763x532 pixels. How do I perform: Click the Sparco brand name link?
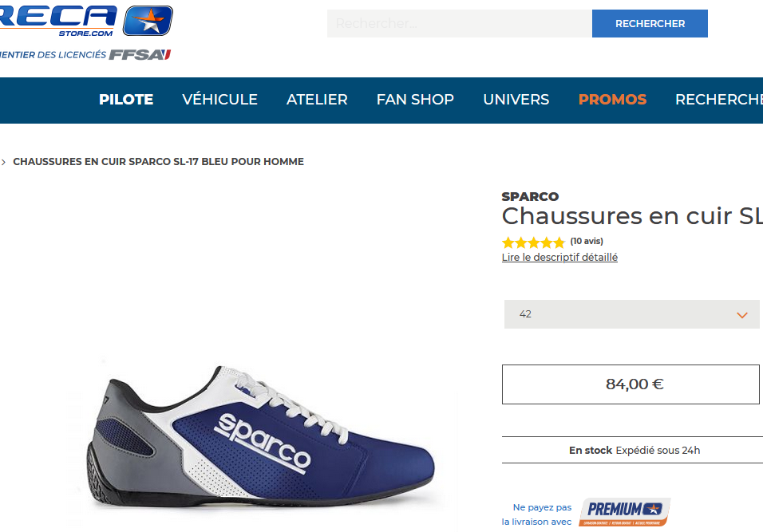click(530, 196)
